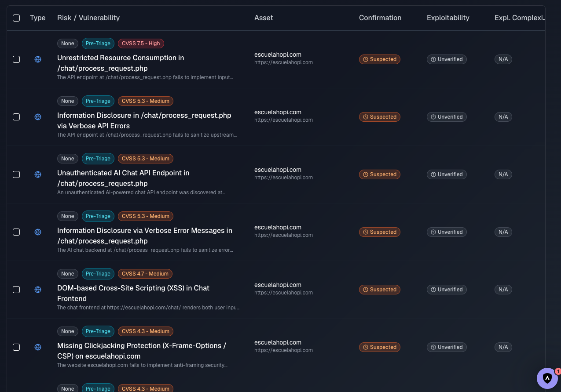Image resolution: width=561 pixels, height=392 pixels.
Task: Check the Unrestricted Resource Consumption row checkbox
Action: pyautogui.click(x=16, y=59)
